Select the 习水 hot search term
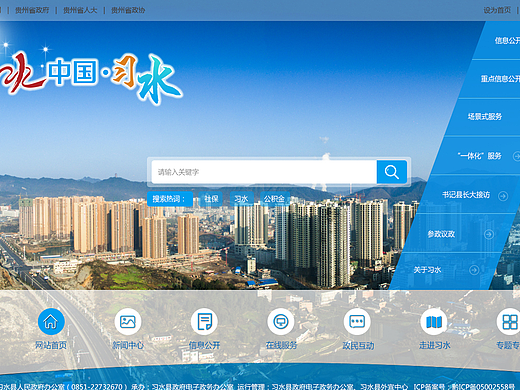The width and height of the screenshot is (520, 390). (x=241, y=199)
